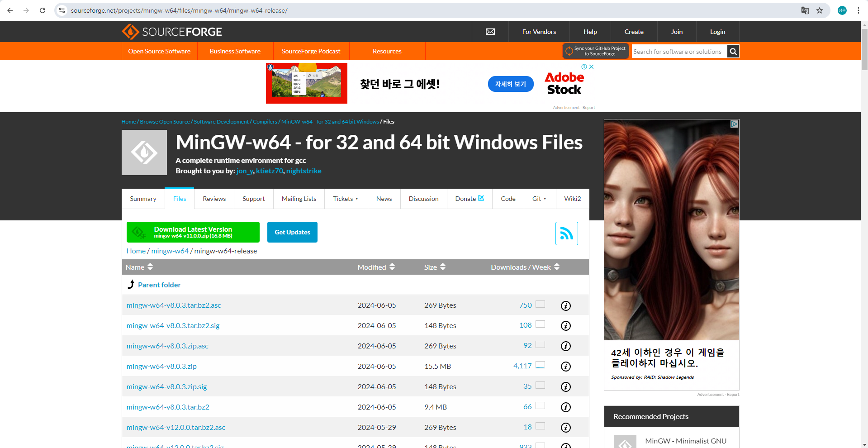
Task: Open the Mailing Lists tab
Action: [x=299, y=199]
